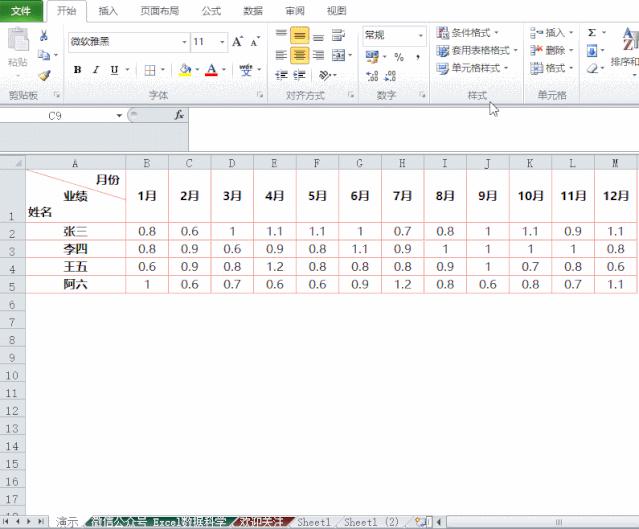Click the insert function fx button

pyautogui.click(x=179, y=115)
